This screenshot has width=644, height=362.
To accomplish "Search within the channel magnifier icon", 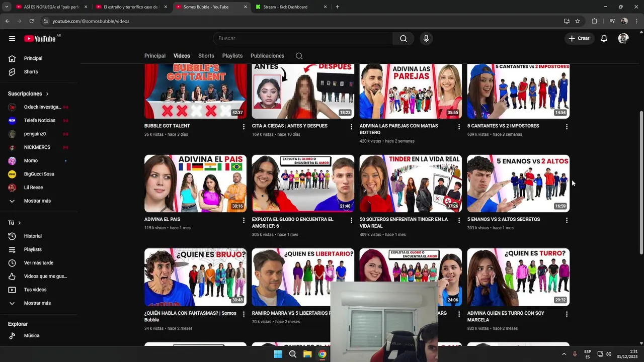I will 299,56.
